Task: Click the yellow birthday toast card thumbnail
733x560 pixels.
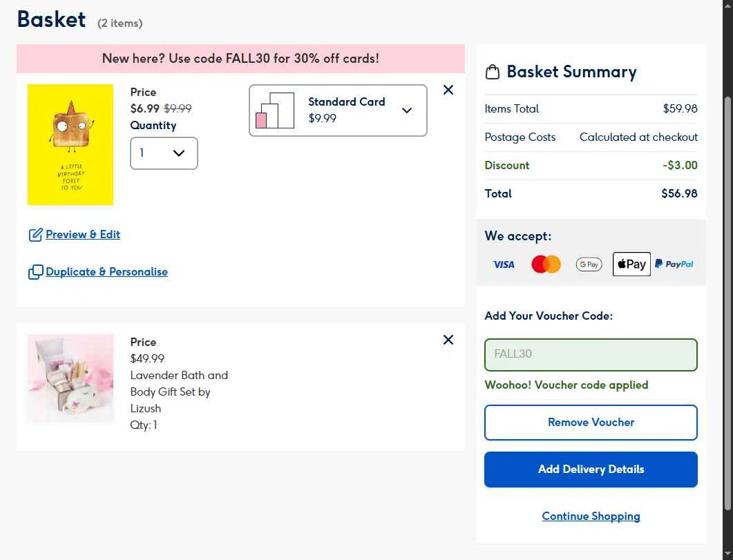Action: 70,144
